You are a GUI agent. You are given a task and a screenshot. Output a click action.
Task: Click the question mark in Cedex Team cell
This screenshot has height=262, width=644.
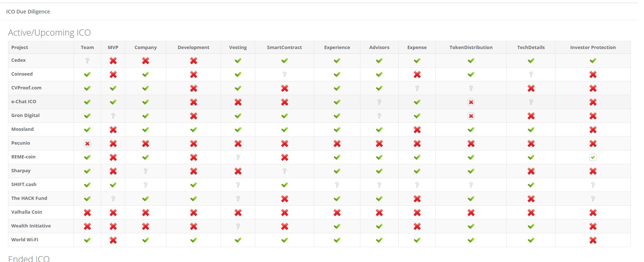[87, 61]
